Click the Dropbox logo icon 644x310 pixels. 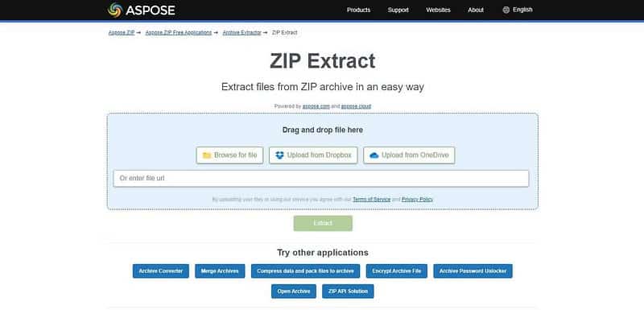coord(279,155)
